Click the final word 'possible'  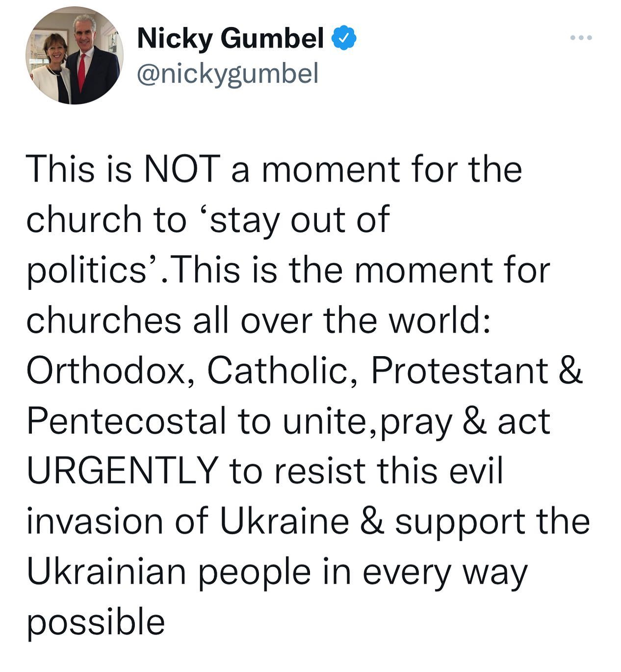tap(96, 623)
